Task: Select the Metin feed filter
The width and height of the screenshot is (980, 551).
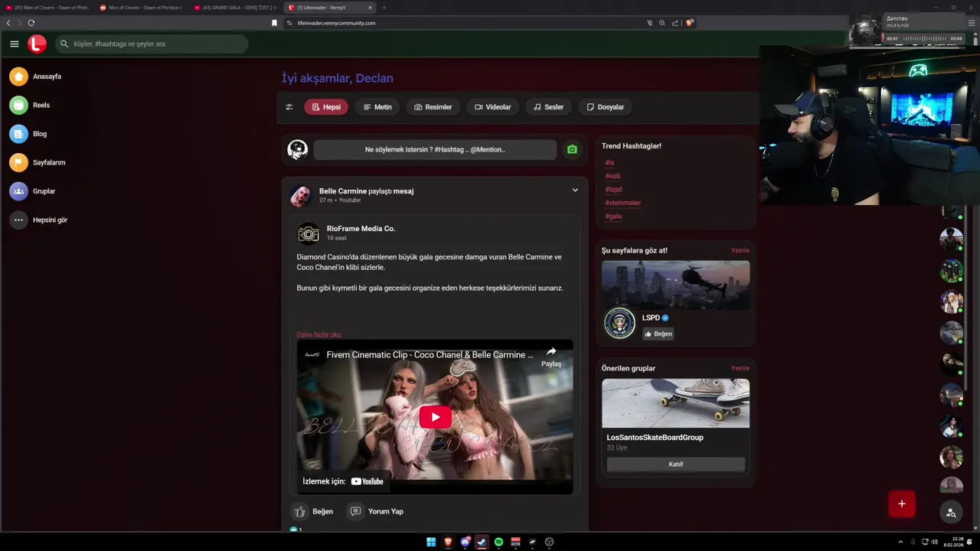Action: [x=377, y=107]
